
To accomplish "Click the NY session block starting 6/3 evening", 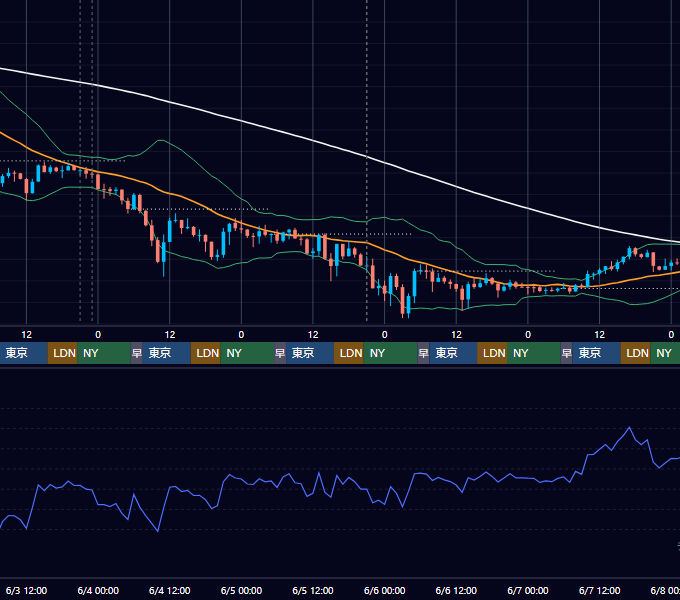I will coord(104,353).
